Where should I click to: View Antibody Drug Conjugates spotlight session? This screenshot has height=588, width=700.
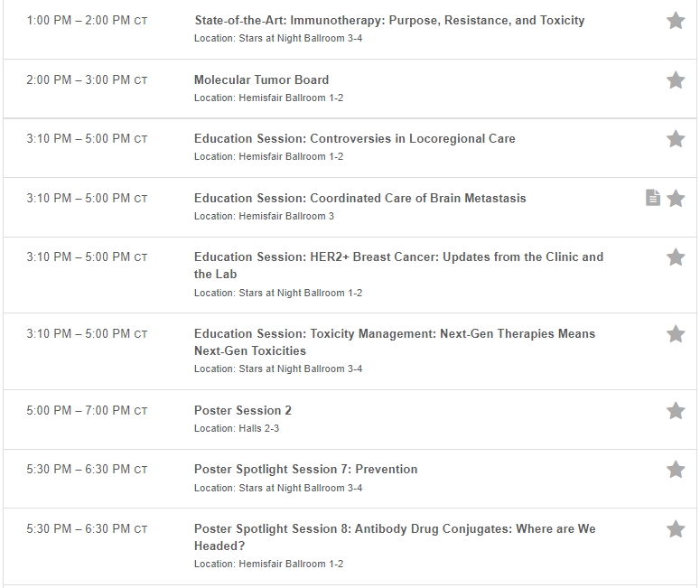[395, 537]
